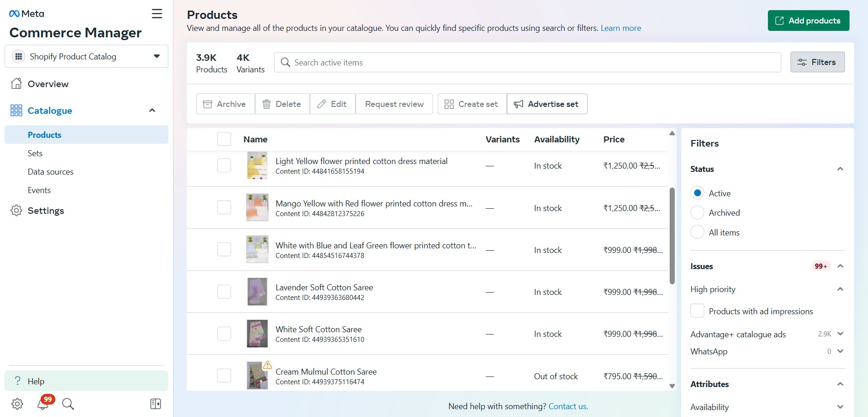Click the warning icon on Cream Mulmul Saree
This screenshot has width=868, height=417.
click(267, 365)
